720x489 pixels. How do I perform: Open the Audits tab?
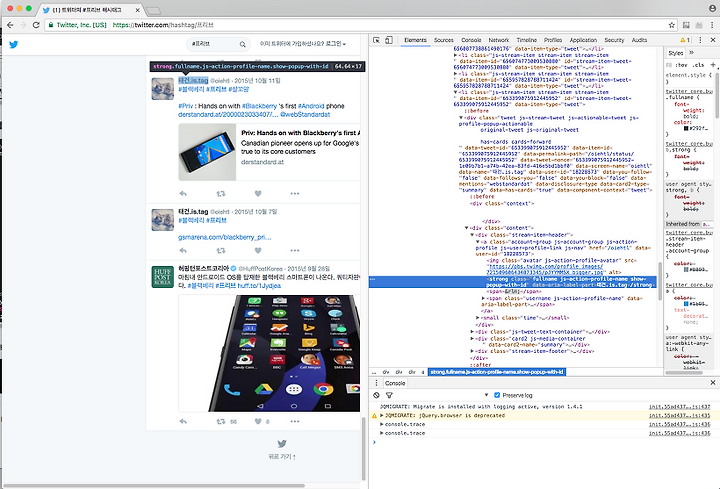tap(639, 40)
